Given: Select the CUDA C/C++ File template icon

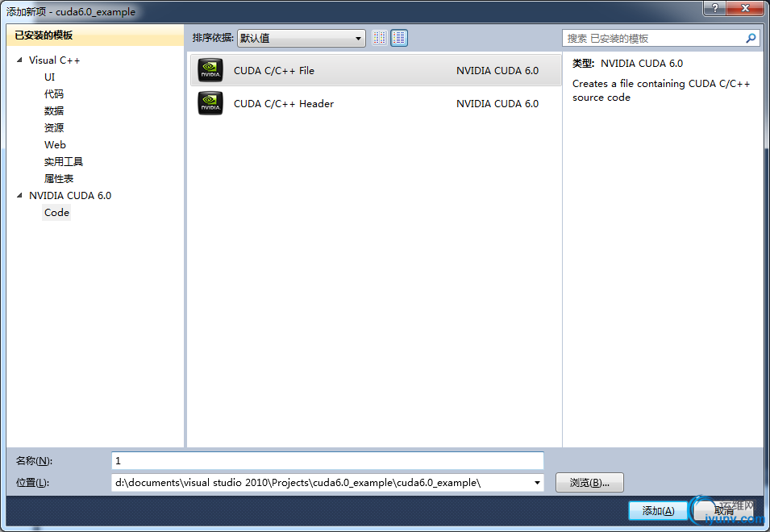Looking at the screenshot, I should 210,70.
